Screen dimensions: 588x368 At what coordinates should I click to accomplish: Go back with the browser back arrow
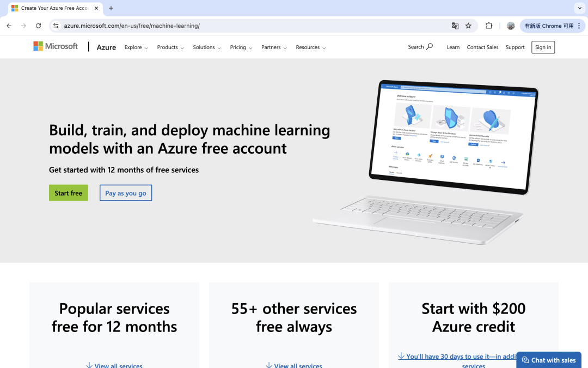tap(9, 26)
